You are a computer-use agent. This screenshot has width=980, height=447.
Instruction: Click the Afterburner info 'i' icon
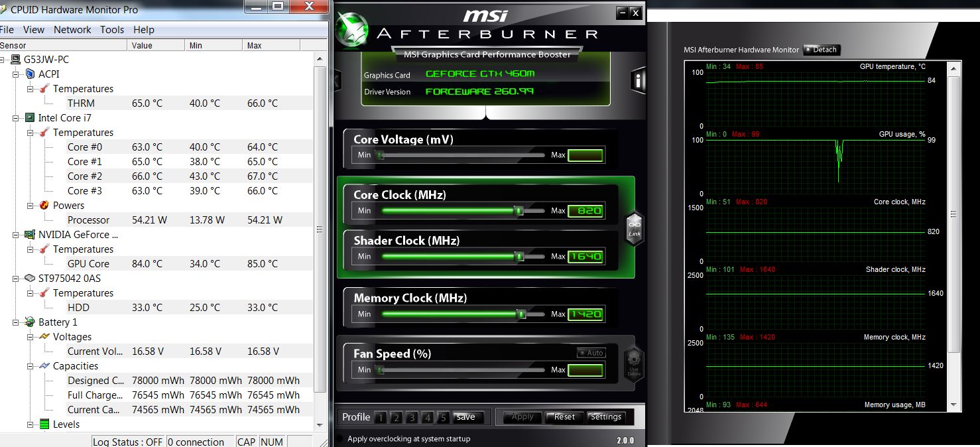pos(637,81)
